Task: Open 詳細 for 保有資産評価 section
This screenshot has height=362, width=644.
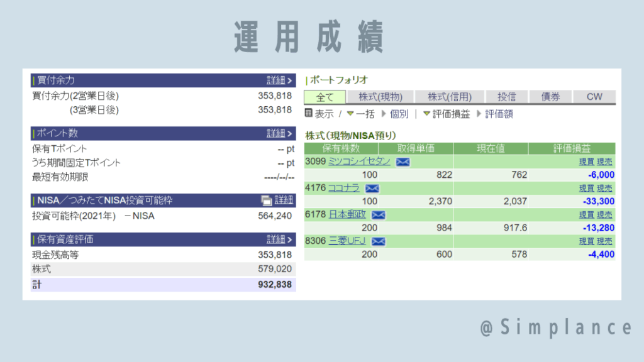Action: click(x=279, y=239)
